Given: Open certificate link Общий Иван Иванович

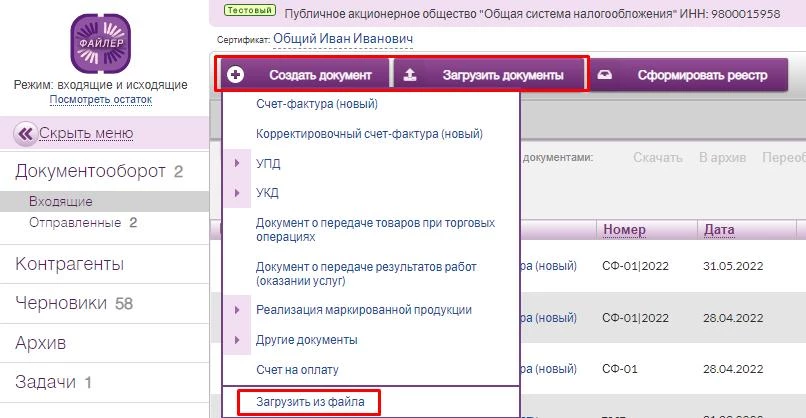Looking at the screenshot, I should tap(343, 39).
